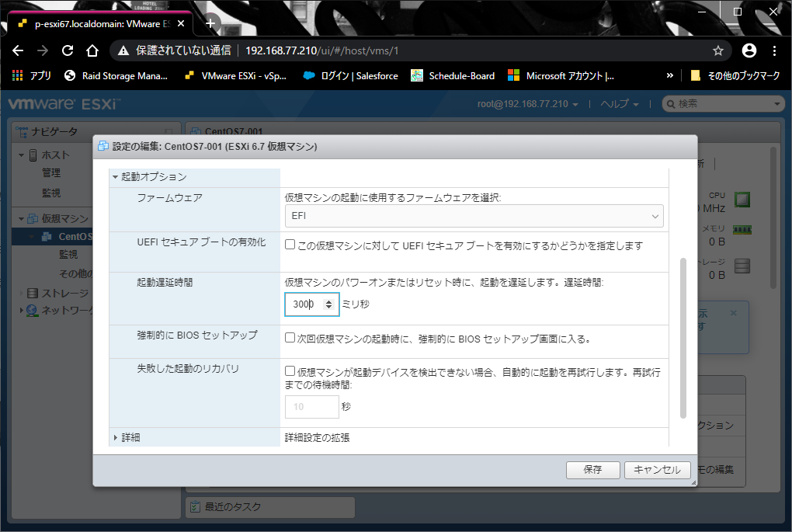The height and width of the screenshot is (532, 792).
Task: Click the CPU chip icon
Action: point(742,200)
